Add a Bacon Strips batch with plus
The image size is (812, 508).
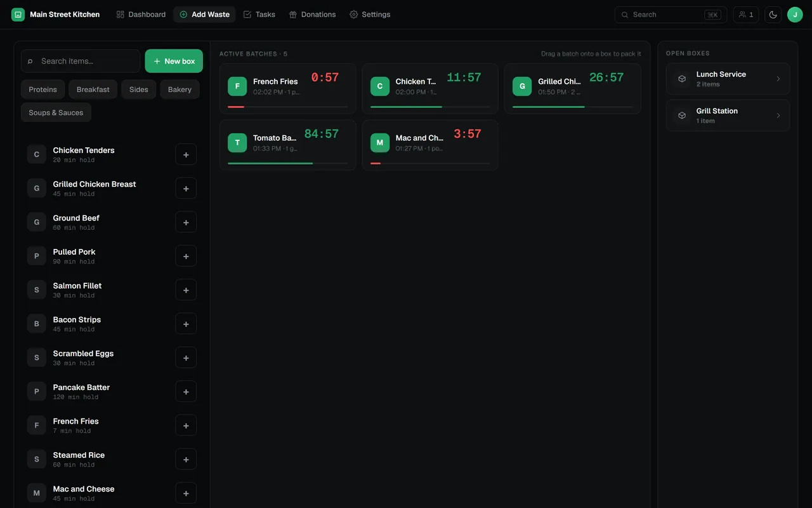click(x=186, y=324)
